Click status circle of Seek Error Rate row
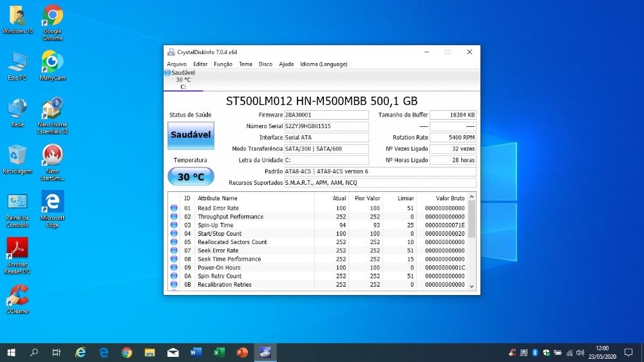This screenshot has height=362, width=644. click(174, 251)
